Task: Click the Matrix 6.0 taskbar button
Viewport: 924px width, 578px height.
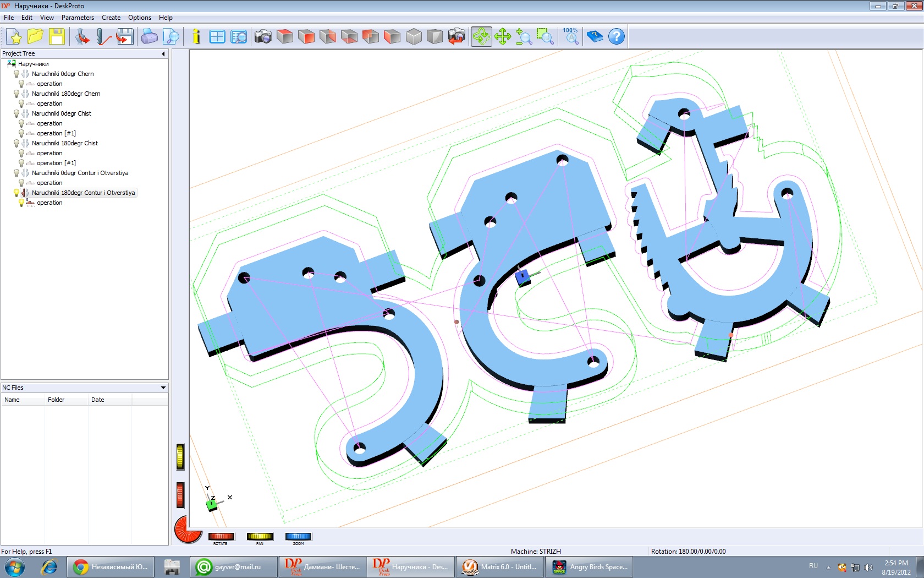Action: click(x=499, y=567)
